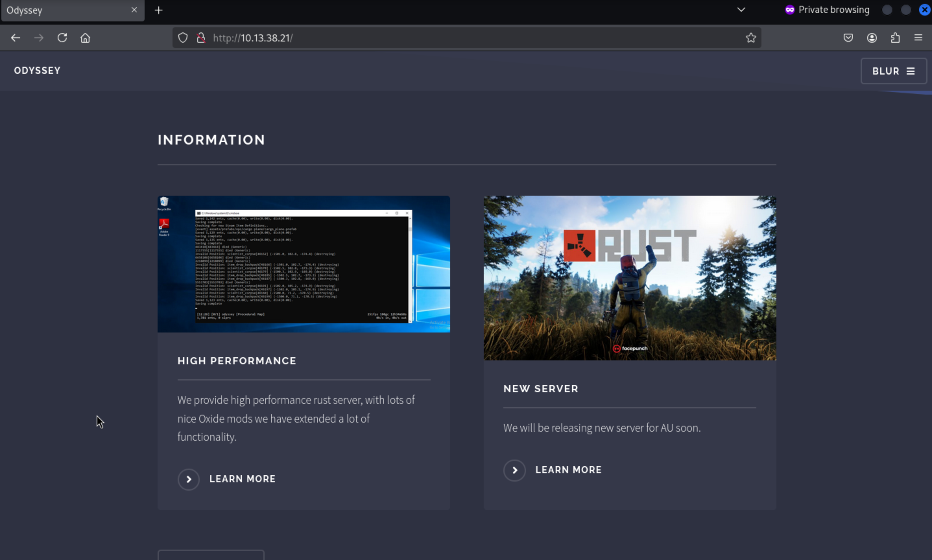Open the Firefox account icon
This screenshot has height=560, width=932.
click(x=872, y=38)
